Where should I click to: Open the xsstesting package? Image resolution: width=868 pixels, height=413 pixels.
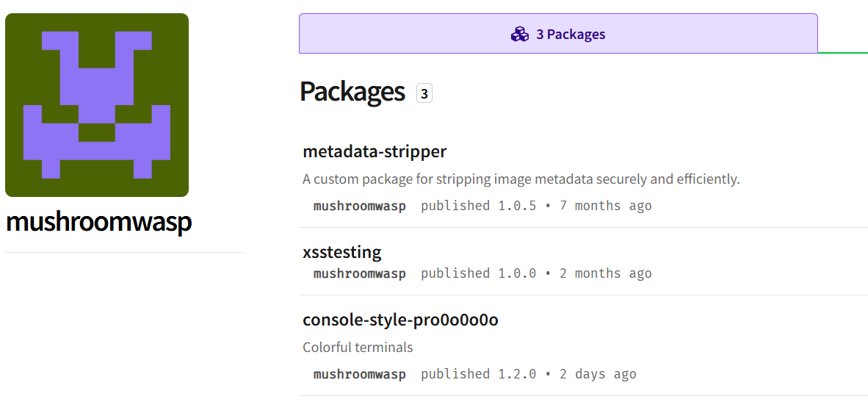[342, 252]
